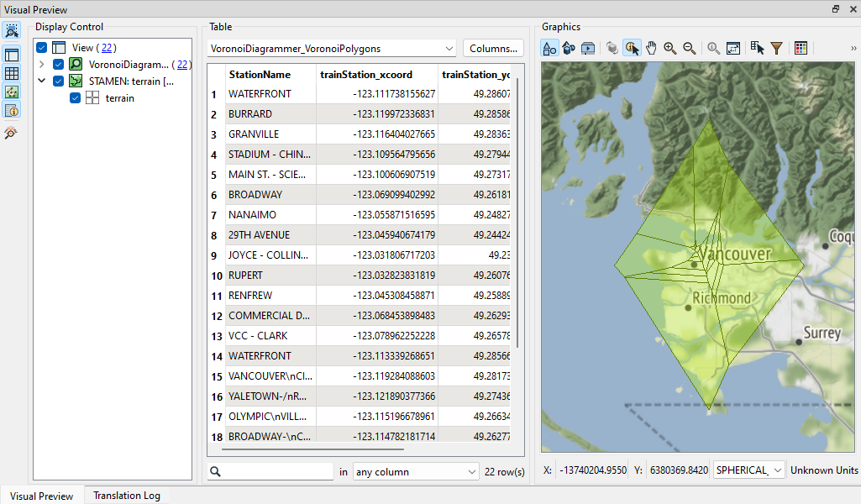Click the Zoom to Selected Features icon
The width and height of the screenshot is (861, 504).
(x=713, y=49)
